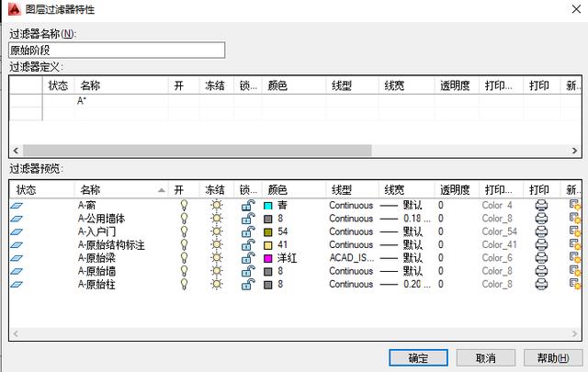The height and width of the screenshot is (372, 588).
Task: Click the status icon for layer A-原始柱
Action: click(x=17, y=284)
